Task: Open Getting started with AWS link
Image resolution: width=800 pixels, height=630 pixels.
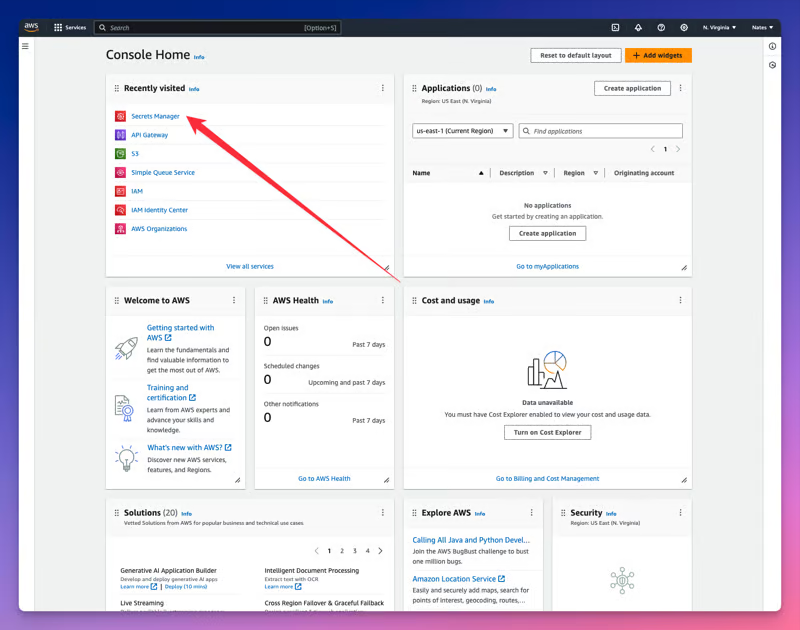Action: point(181,333)
